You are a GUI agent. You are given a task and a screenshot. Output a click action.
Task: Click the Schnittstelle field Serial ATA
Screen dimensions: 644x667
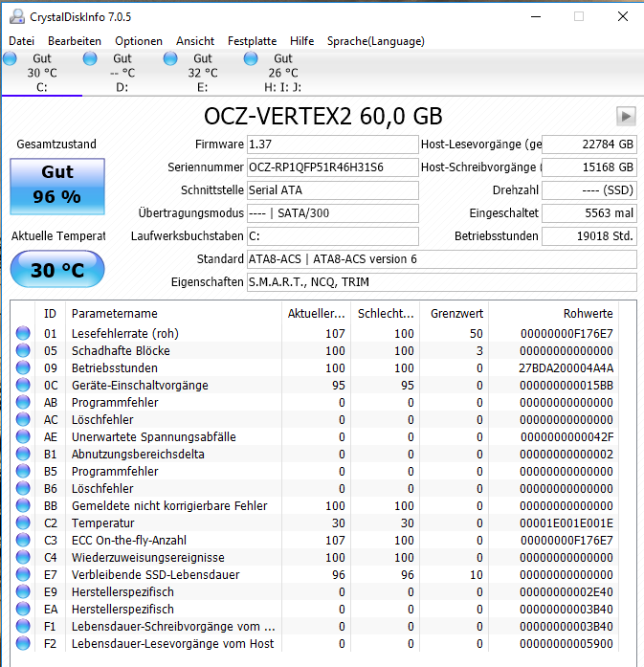coord(333,190)
